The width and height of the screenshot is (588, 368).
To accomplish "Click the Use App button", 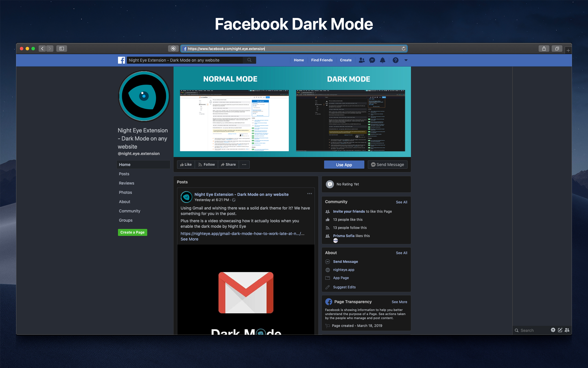I will click(x=344, y=165).
